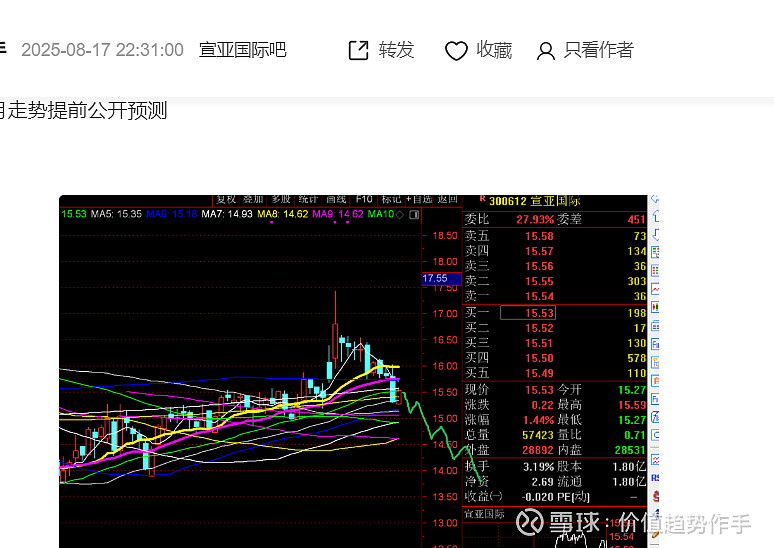Click the post timestamp 2025-08-17 22:31:00
Screen dimensions: 774x548
(x=102, y=50)
